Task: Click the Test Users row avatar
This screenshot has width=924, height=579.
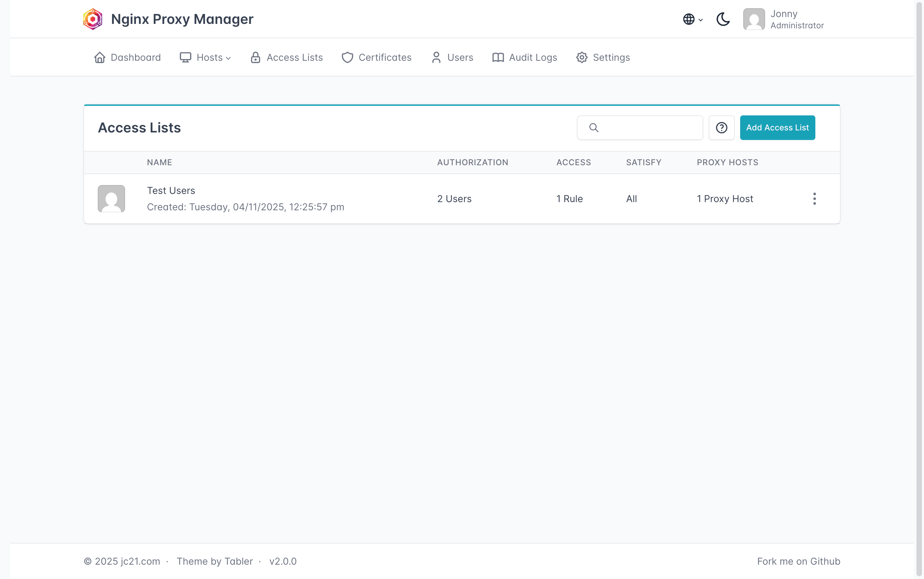Action: pos(111,199)
